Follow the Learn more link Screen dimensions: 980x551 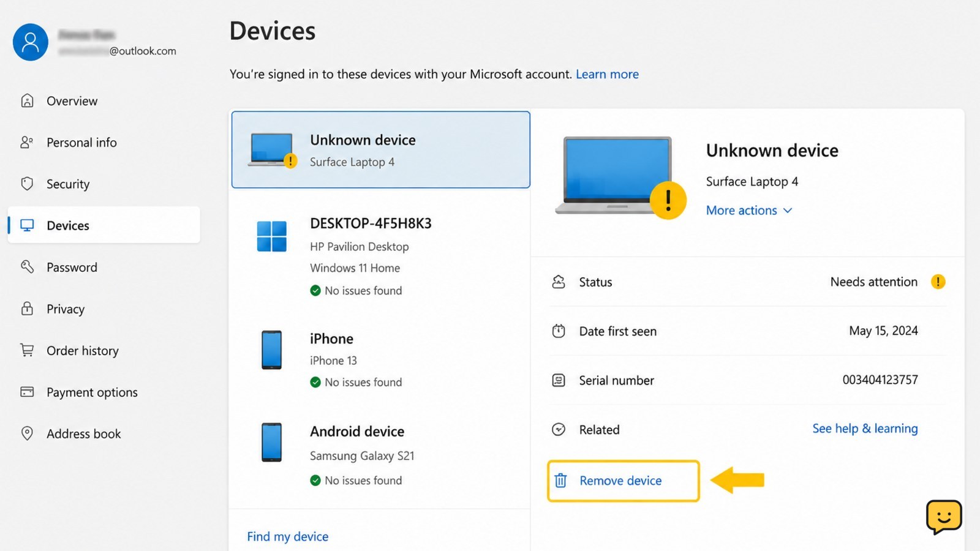click(607, 74)
